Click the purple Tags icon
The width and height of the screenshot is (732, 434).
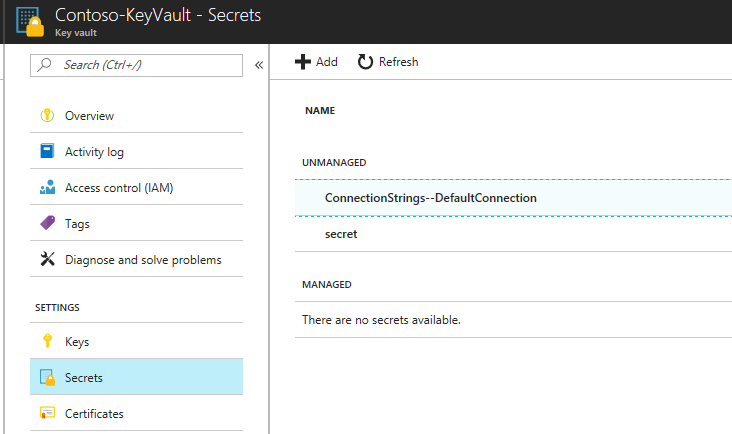46,224
